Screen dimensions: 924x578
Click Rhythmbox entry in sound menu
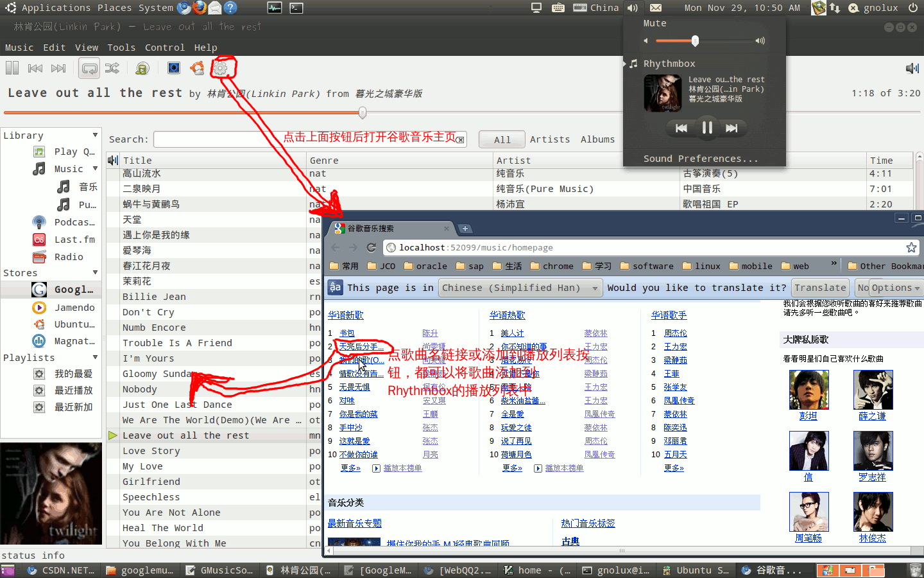point(669,64)
